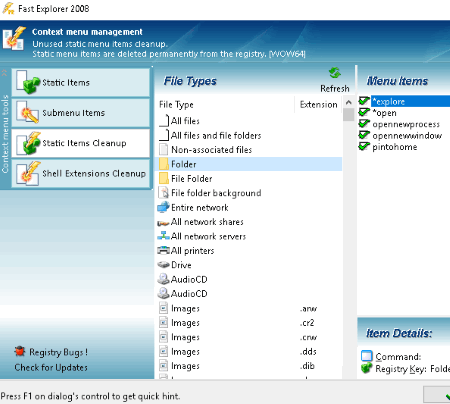Viewport: 450px width, 404px height.
Task: Open the Registry Bugs ! link
Action: pos(58,352)
